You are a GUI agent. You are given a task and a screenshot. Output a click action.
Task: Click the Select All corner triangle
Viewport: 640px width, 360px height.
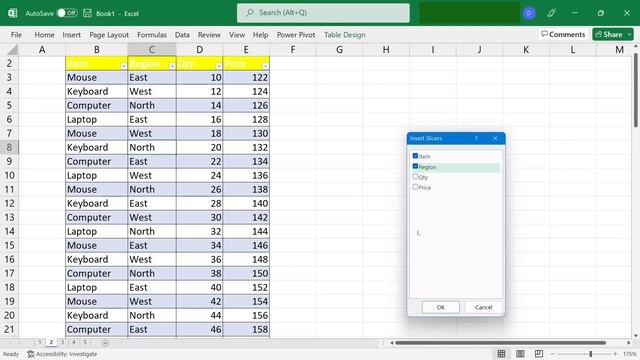click(x=13, y=50)
